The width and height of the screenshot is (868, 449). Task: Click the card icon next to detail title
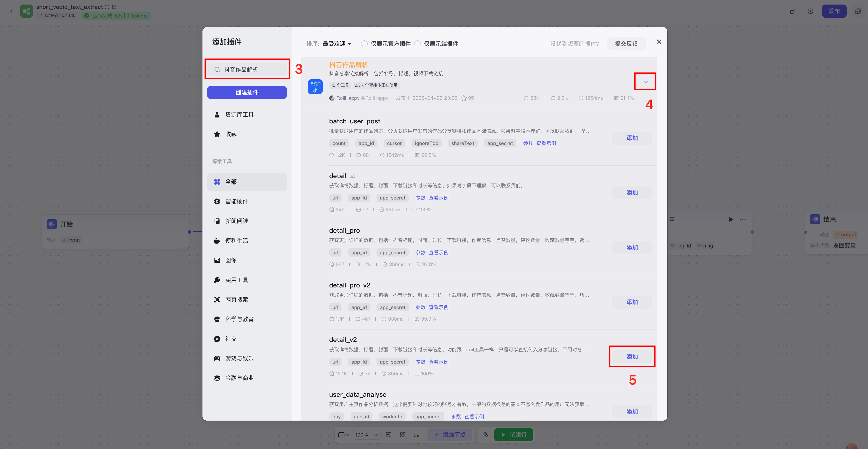[352, 176]
